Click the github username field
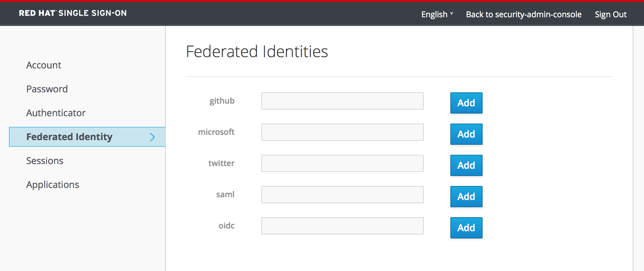 point(342,101)
